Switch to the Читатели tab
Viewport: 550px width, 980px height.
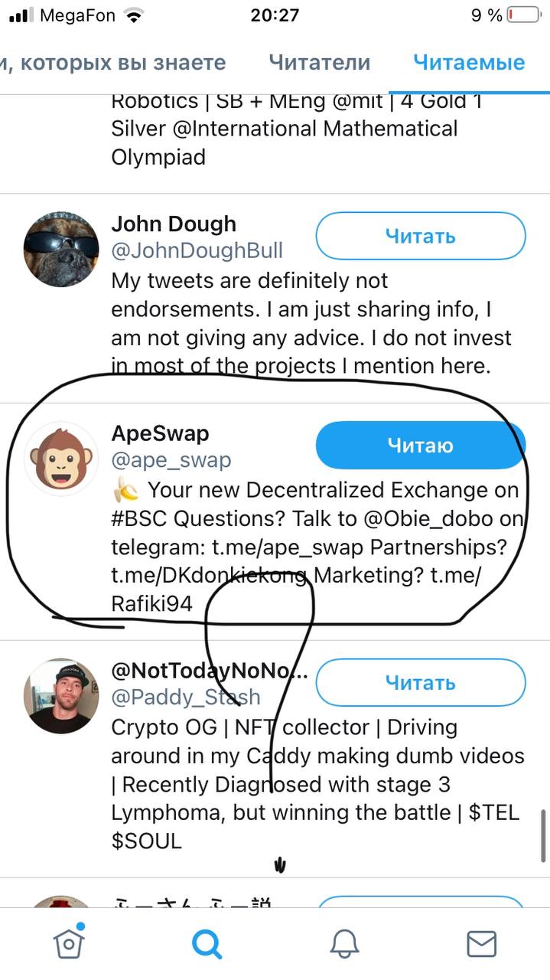point(319,63)
